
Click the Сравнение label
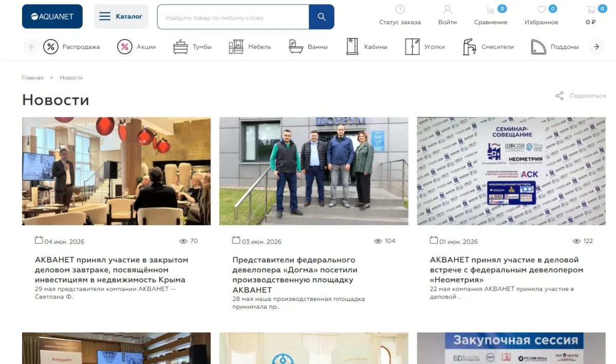pos(491,22)
